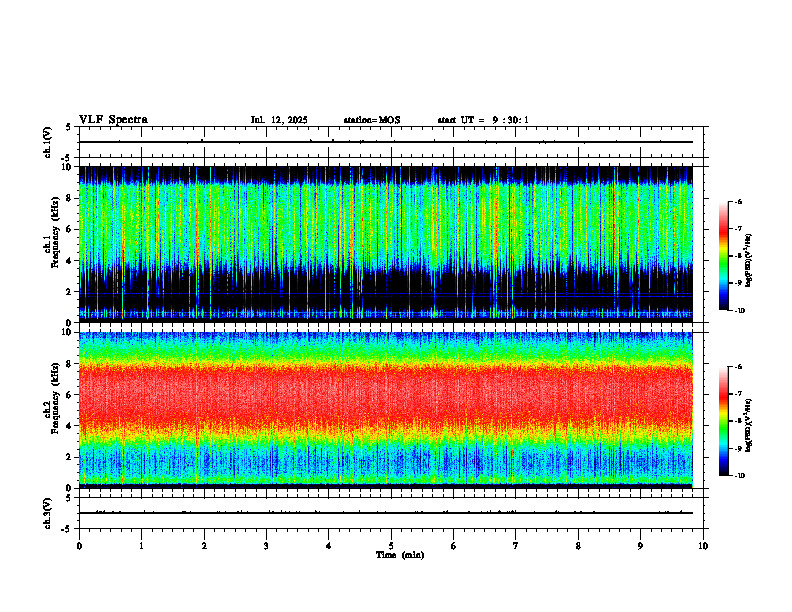Click the time axis tick label "10"
This screenshot has height=612, width=792.
coord(703,546)
